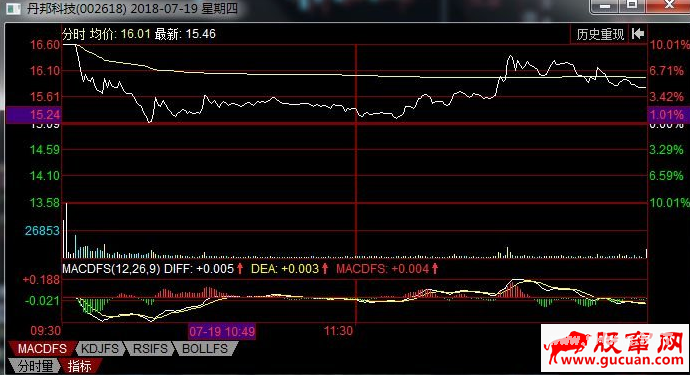Viewport: 690px width, 375px height.
Task: Click the red bull logo of 股窜网
Action: (x=567, y=346)
